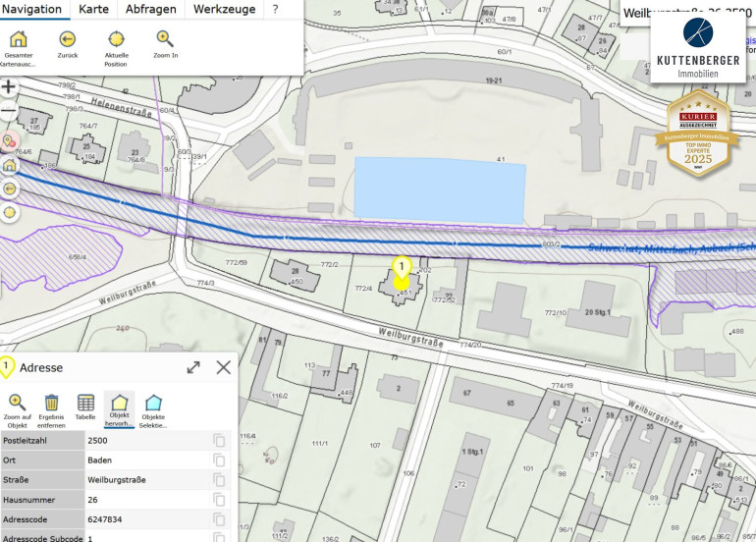Remove result with Ergebnis entfernen trash icon
756x542 pixels.
point(51,403)
